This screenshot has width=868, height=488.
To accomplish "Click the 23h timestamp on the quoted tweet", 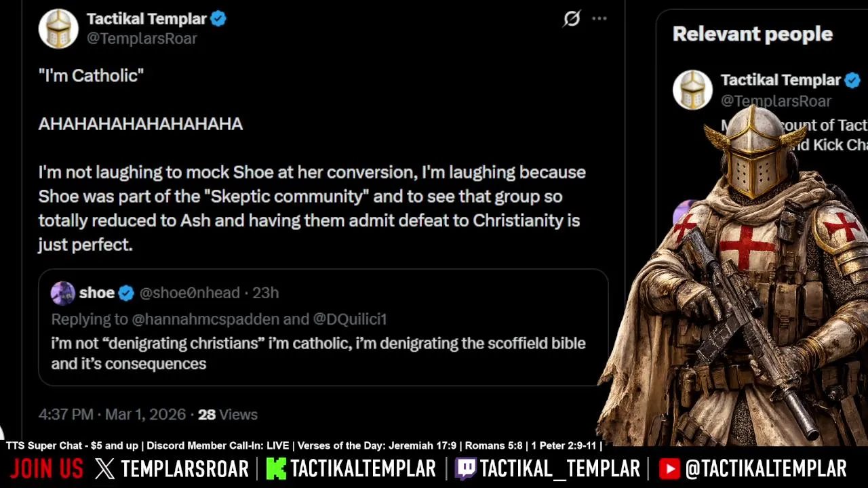I will tap(265, 293).
